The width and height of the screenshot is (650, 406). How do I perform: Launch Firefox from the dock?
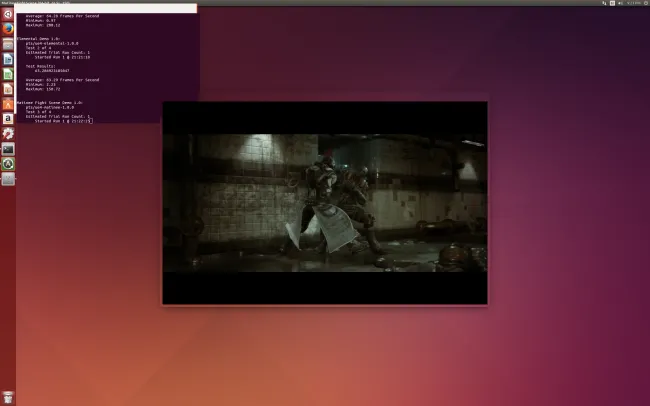point(8,29)
